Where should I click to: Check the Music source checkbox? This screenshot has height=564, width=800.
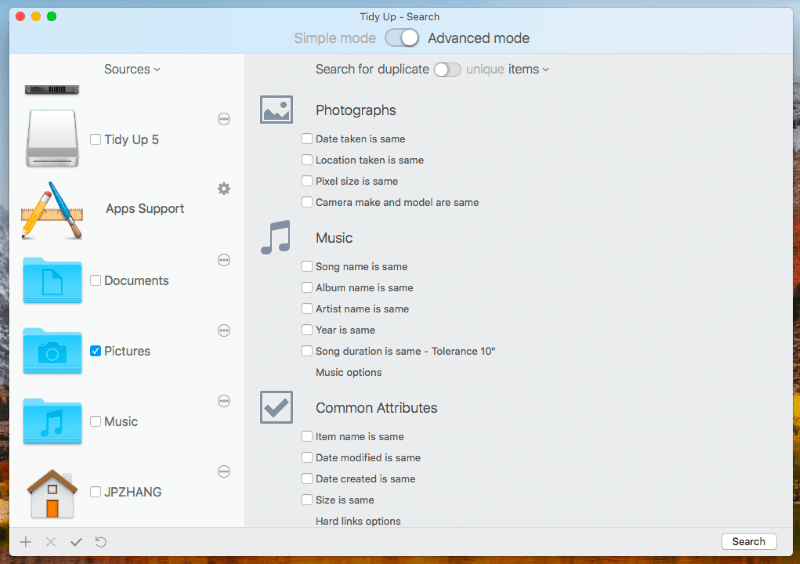pos(95,421)
